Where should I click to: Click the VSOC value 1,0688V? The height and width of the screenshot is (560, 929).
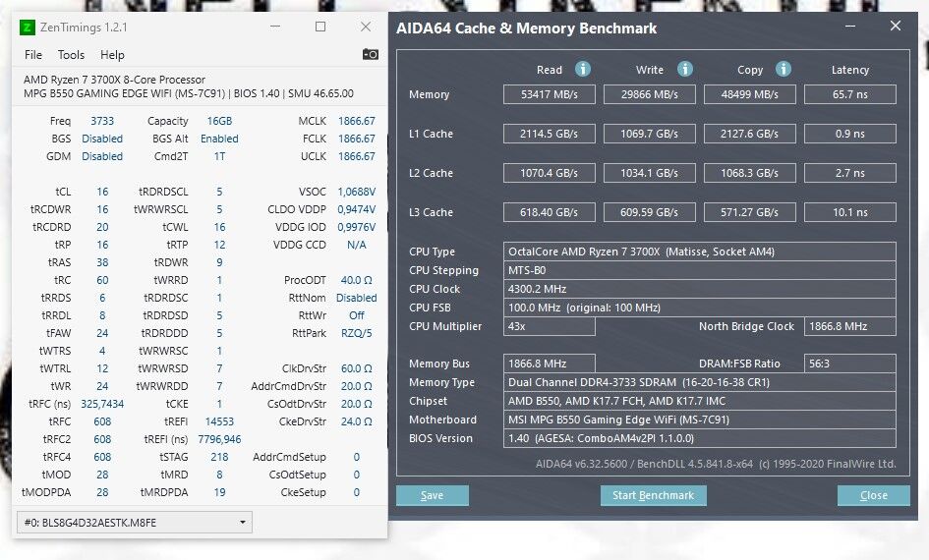pyautogui.click(x=357, y=192)
